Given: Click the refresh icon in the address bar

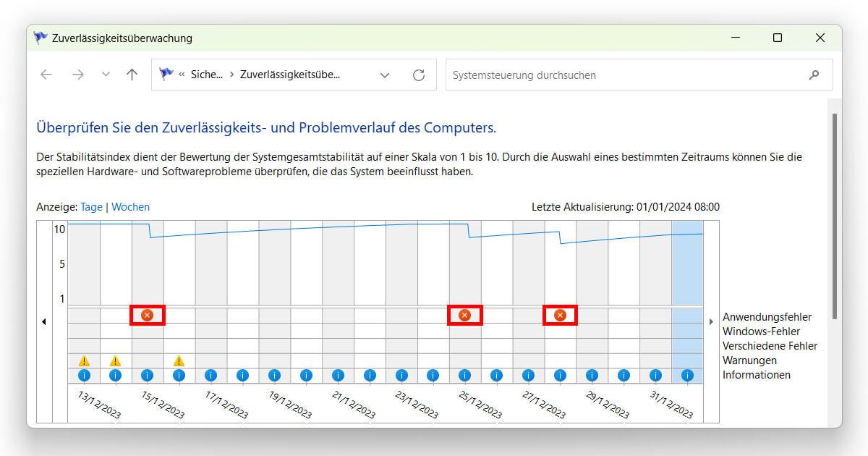Looking at the screenshot, I should click(x=419, y=75).
